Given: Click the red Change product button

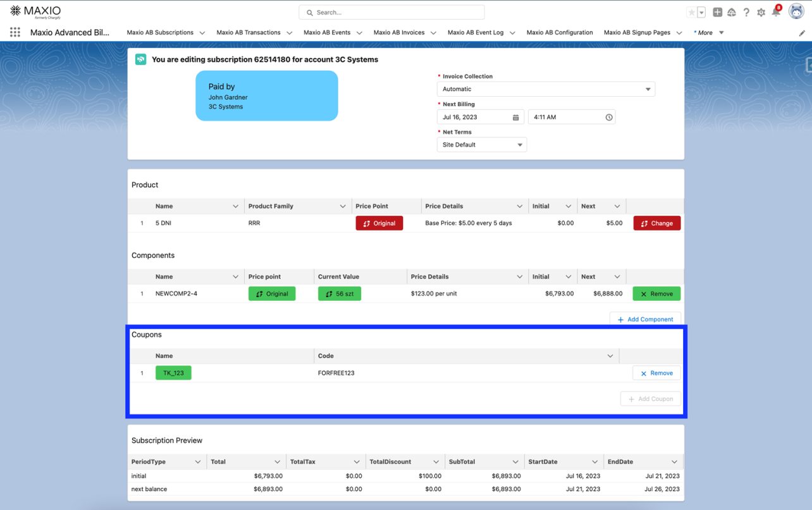Looking at the screenshot, I should tap(656, 223).
